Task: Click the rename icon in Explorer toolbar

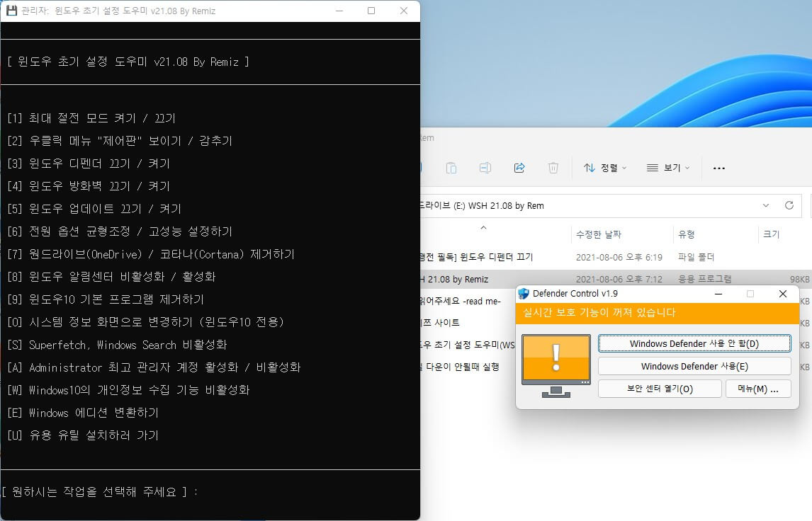Action: [485, 168]
